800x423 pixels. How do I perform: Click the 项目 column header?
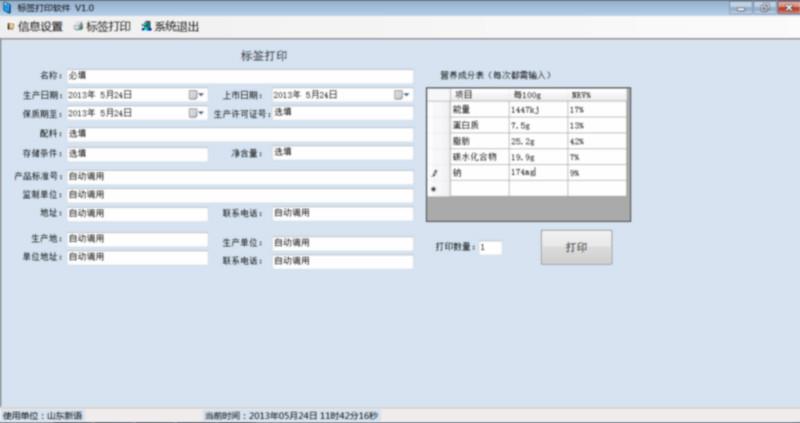(x=478, y=94)
